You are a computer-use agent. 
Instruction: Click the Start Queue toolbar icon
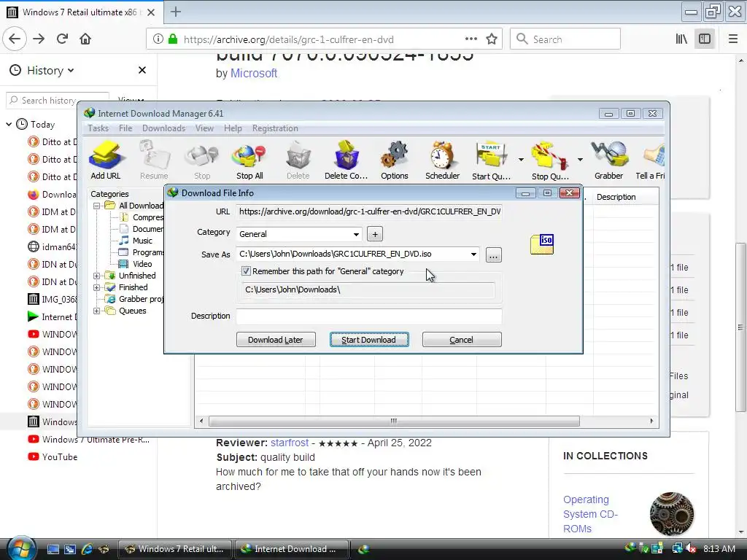coord(491,160)
